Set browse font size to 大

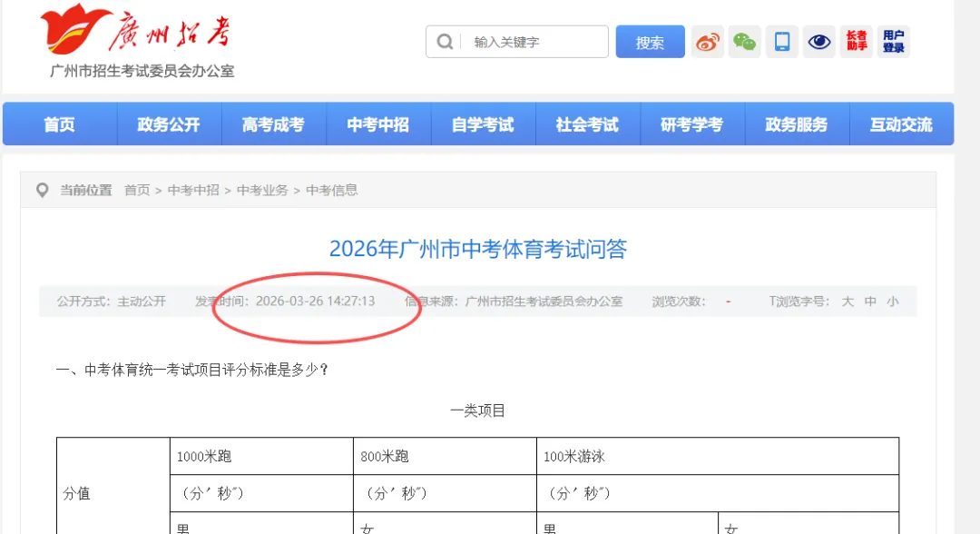click(x=848, y=301)
